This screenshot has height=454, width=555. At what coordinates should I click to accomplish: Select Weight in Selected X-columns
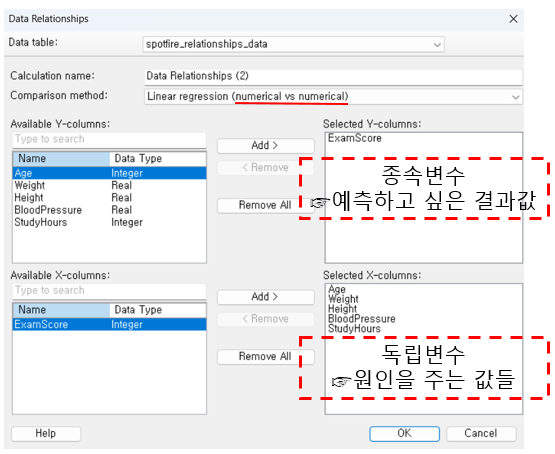click(x=343, y=299)
